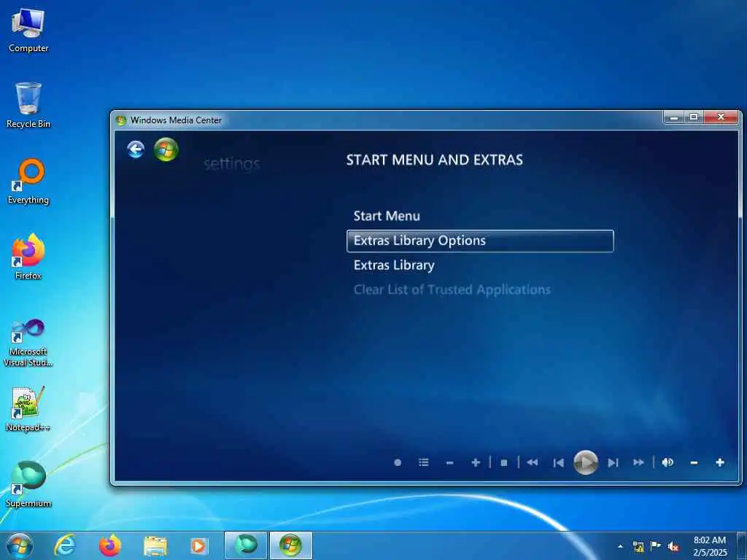Open Windows Media Player from taskbar
Viewport: 747px width, 560px height.
click(199, 545)
